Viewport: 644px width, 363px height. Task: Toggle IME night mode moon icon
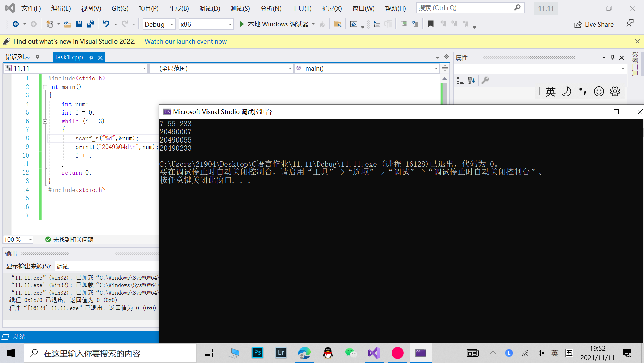click(567, 91)
